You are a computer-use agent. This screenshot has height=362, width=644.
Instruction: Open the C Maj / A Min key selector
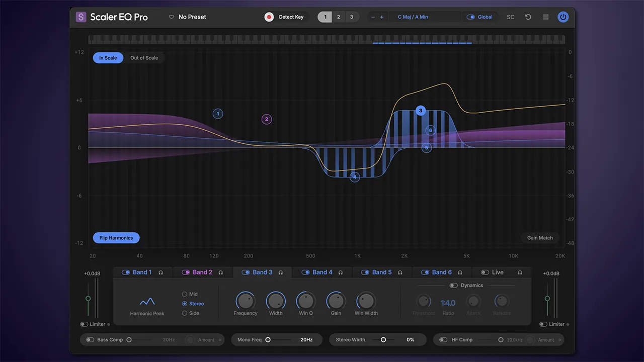[x=413, y=17]
